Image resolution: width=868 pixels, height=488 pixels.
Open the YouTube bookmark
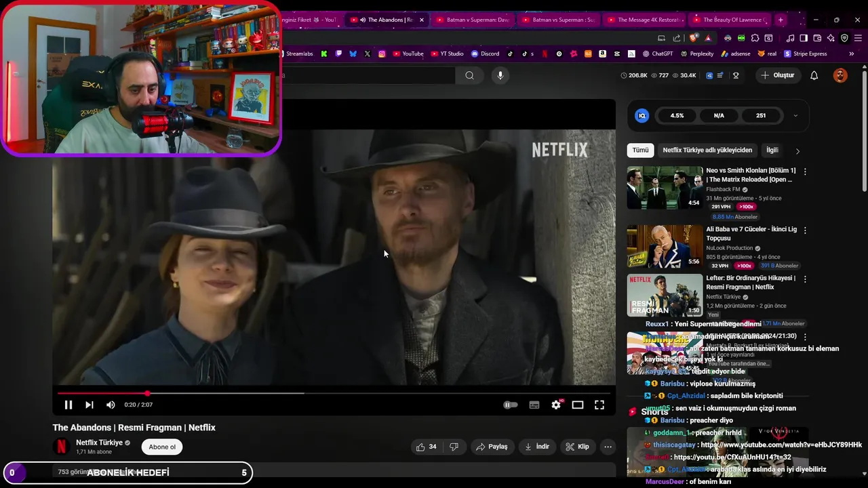click(x=408, y=54)
